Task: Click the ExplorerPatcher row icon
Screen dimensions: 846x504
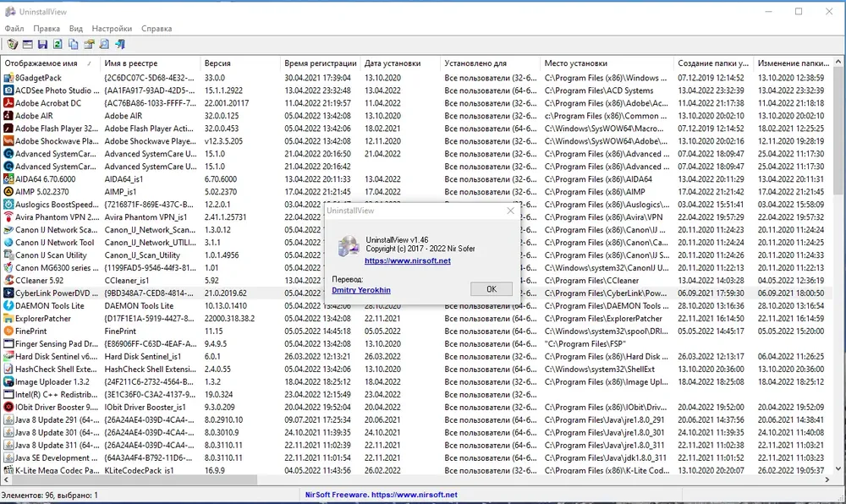Action: click(8, 319)
